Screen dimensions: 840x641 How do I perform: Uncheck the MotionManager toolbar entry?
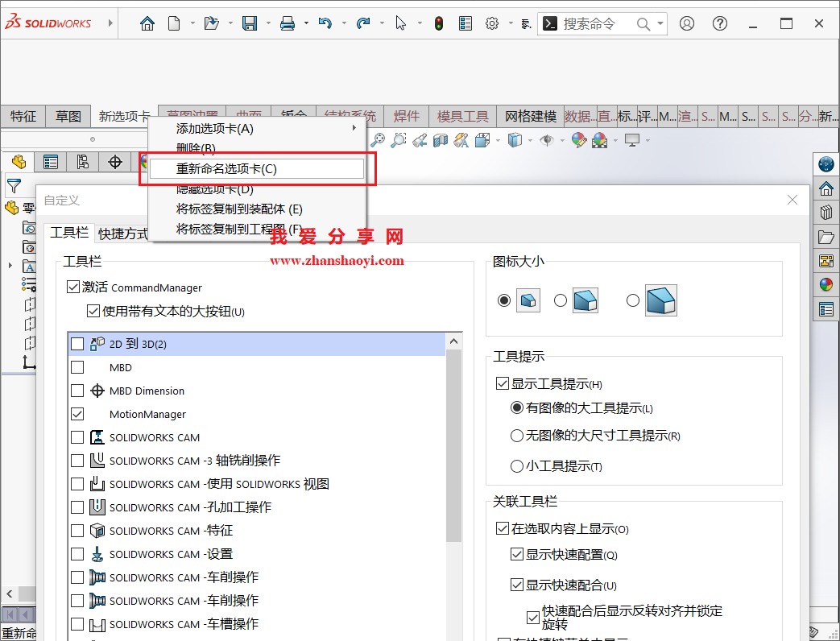[77, 416]
